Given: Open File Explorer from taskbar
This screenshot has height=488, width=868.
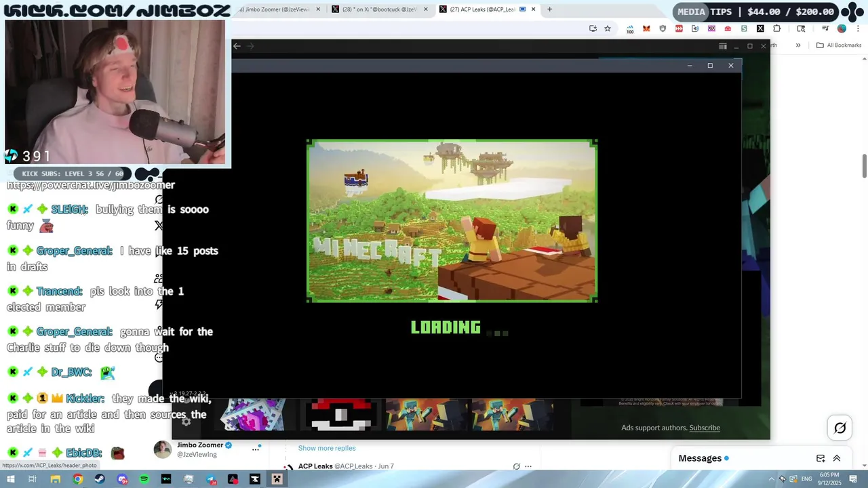Looking at the screenshot, I should pyautogui.click(x=55, y=479).
